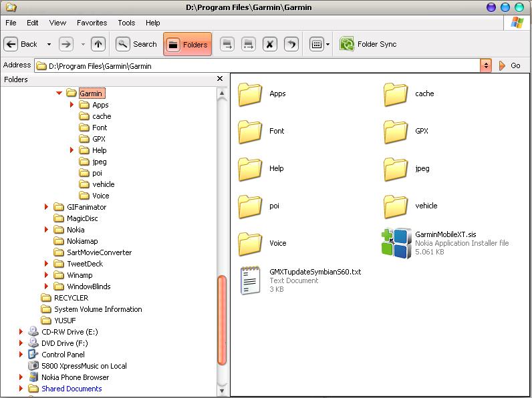Click the Go button
532x398 pixels.
509,65
